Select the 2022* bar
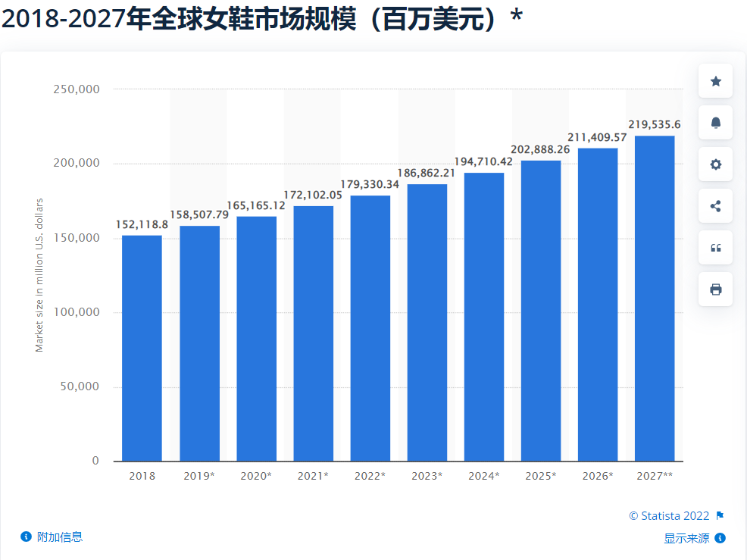Image resolution: width=747 pixels, height=560 pixels. [x=370, y=328]
